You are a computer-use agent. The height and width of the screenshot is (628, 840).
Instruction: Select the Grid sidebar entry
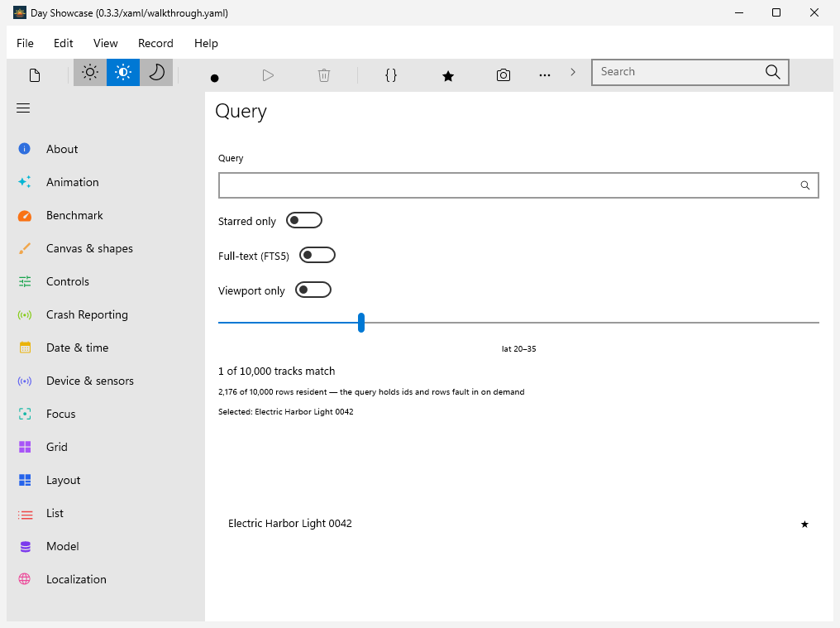106,447
